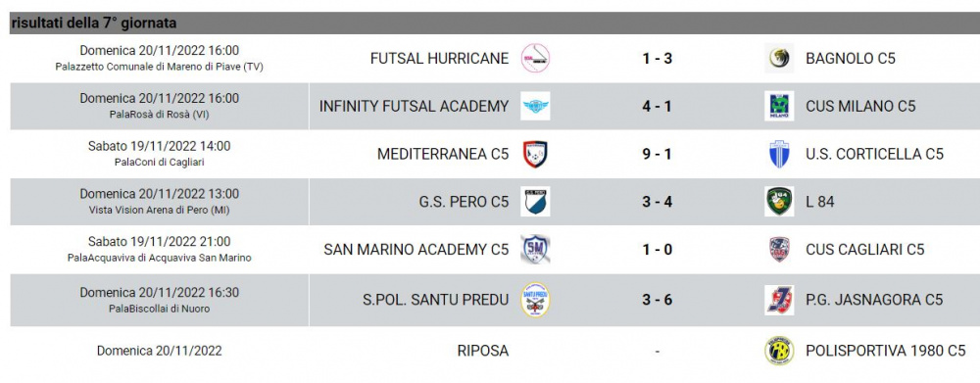The height and width of the screenshot is (383, 980).
Task: Click the Futsal Hurricane team logo
Action: coord(535,58)
